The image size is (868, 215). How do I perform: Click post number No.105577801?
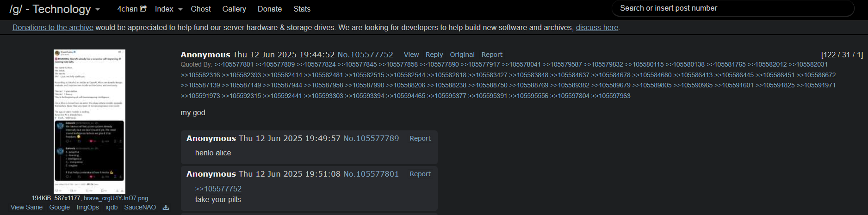click(x=371, y=174)
